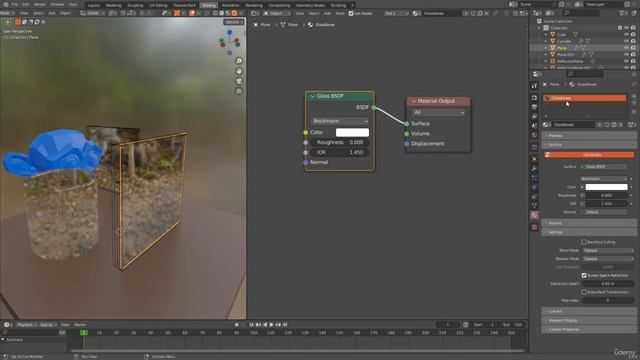The width and height of the screenshot is (640, 360).
Task: Open the World properties tab icon
Action: click(534, 135)
